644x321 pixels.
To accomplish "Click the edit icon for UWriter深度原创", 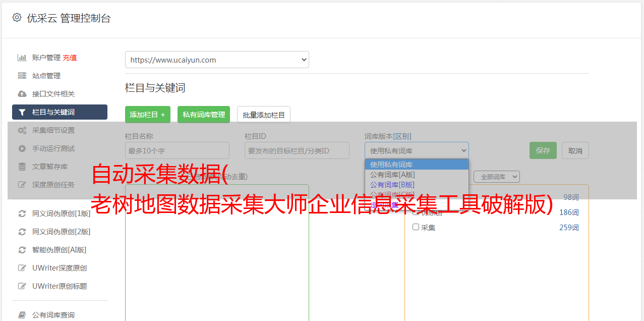I will tap(22, 268).
